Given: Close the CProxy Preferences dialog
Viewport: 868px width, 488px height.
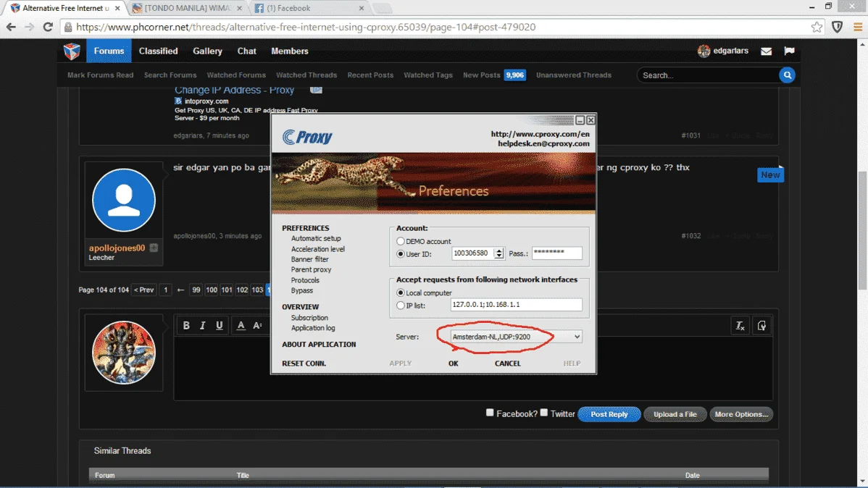Looking at the screenshot, I should click(591, 120).
